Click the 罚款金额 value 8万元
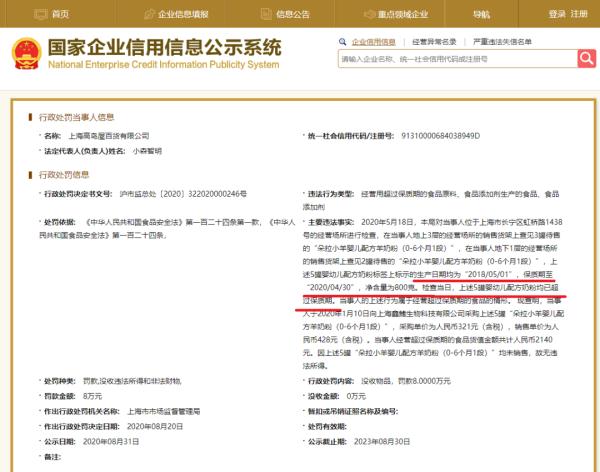 tap(92, 396)
